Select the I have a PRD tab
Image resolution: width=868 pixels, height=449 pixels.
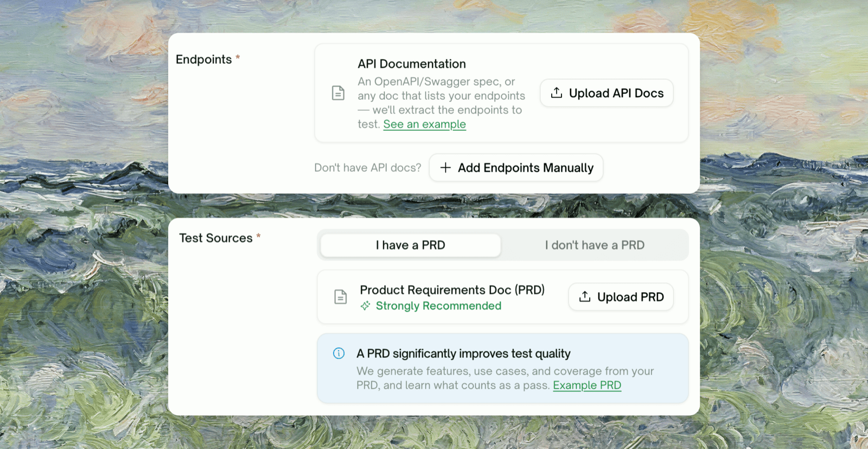coord(411,245)
